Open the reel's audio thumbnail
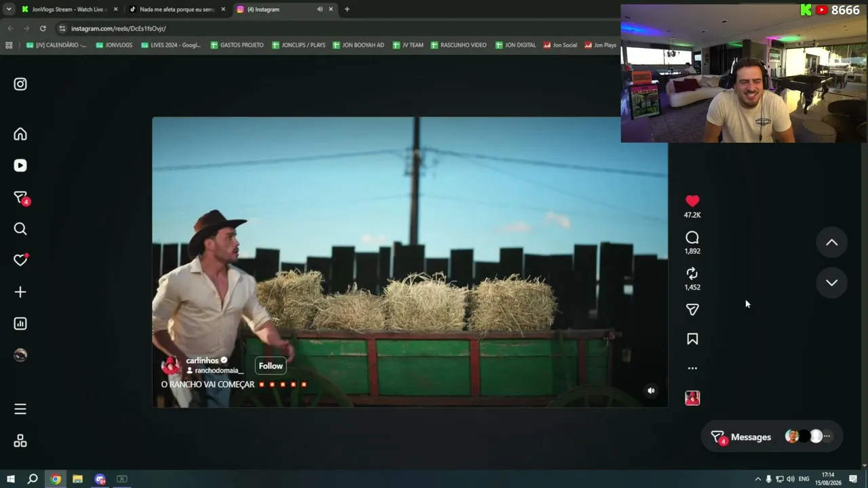Viewport: 868px width, 488px height. click(x=692, y=398)
